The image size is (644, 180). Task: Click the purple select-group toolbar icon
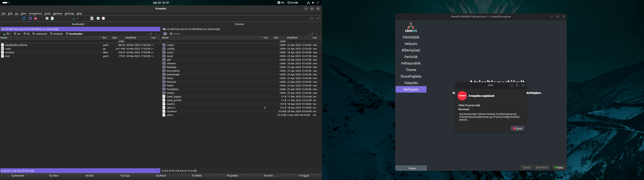coord(30,18)
